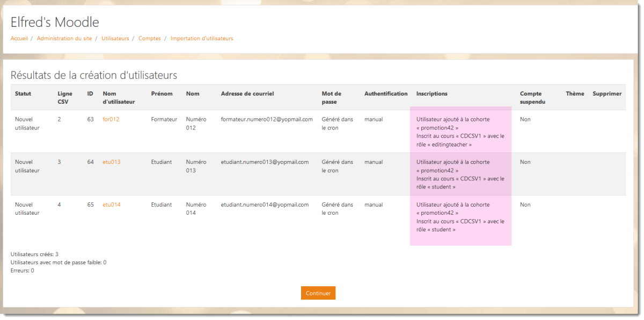Click Numéro 014 name cell

(x=196, y=209)
